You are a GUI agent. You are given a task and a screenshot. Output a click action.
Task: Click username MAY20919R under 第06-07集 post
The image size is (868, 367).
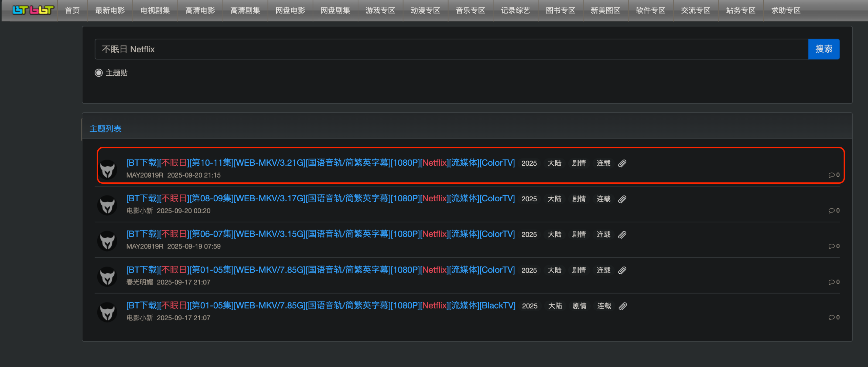point(145,246)
